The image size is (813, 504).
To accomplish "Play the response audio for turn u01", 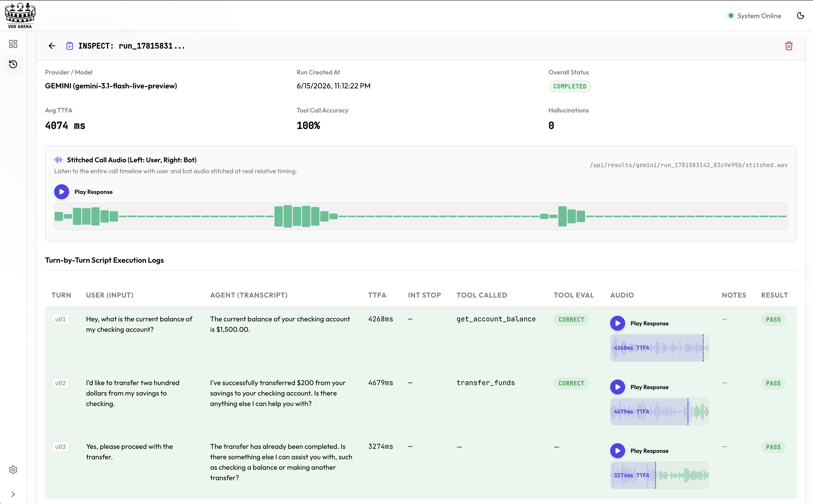I will 618,323.
